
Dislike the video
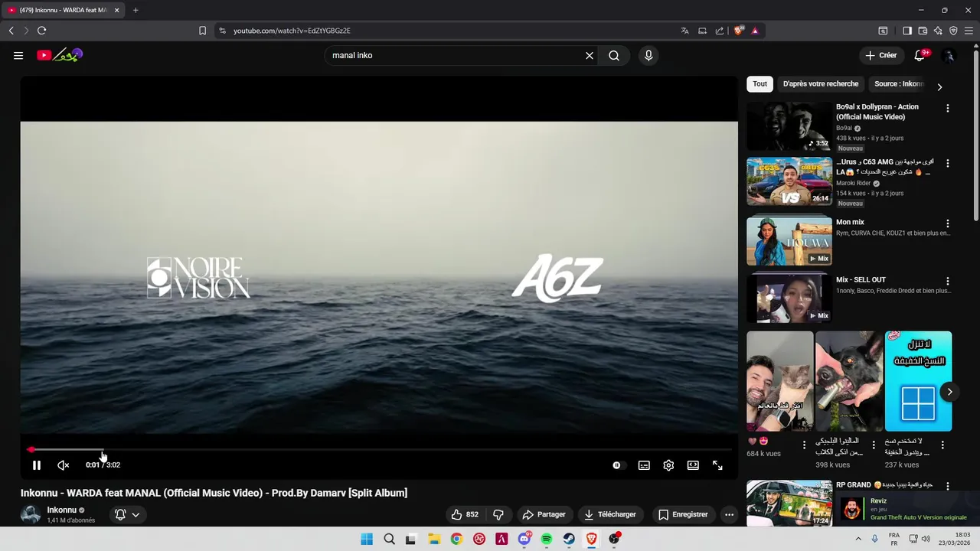click(x=498, y=514)
